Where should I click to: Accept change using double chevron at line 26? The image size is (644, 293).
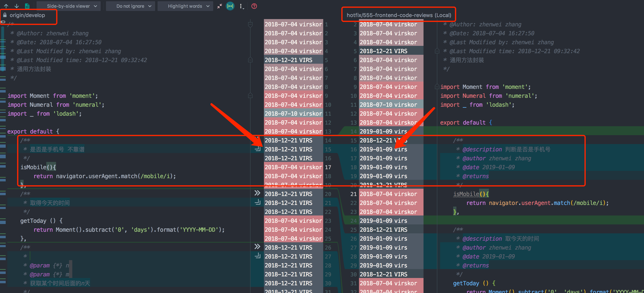(257, 247)
